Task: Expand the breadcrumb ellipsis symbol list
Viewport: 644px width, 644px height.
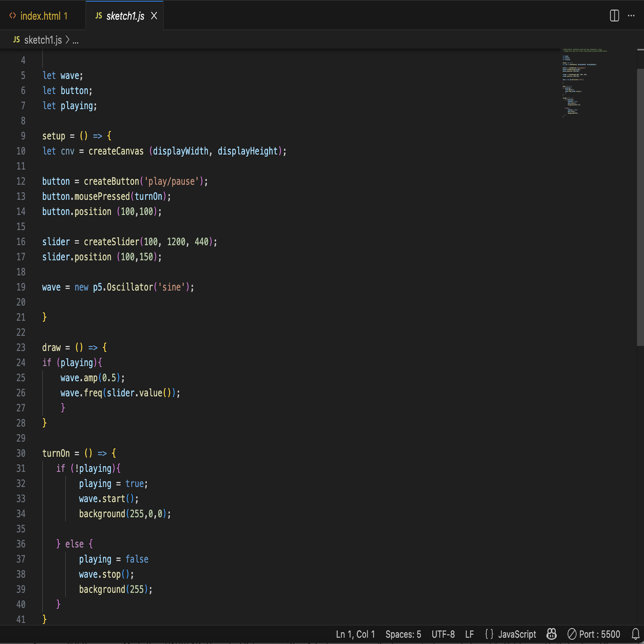Action: (x=76, y=41)
